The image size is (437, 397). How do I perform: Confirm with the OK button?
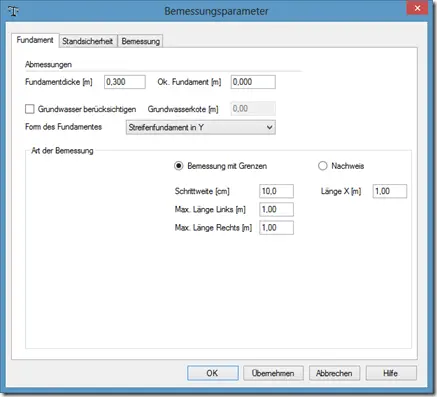click(x=213, y=373)
